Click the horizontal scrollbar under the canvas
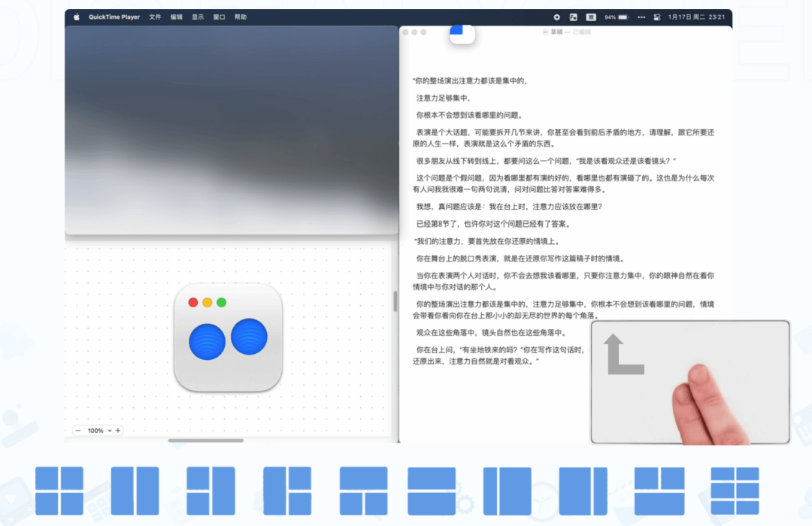 point(206,440)
